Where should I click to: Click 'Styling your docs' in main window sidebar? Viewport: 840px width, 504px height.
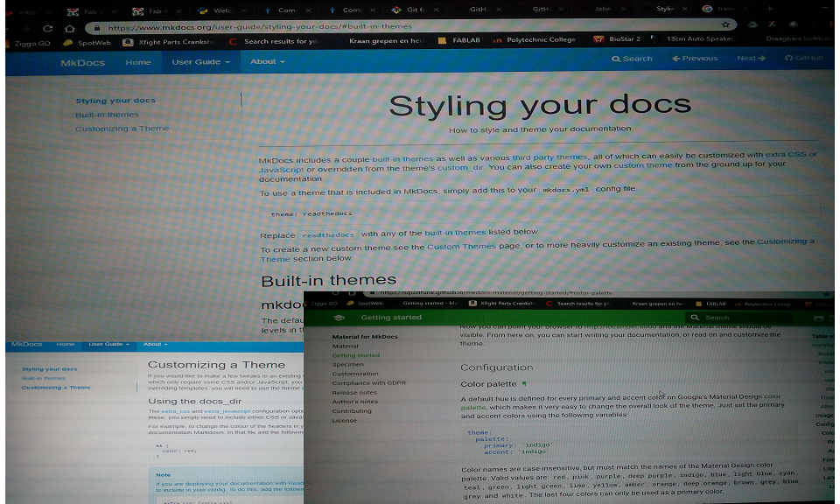coord(115,101)
